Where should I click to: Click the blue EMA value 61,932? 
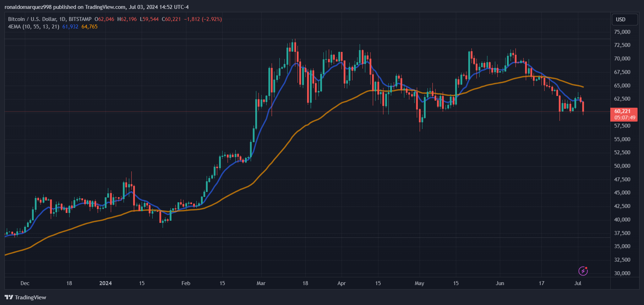(70, 27)
